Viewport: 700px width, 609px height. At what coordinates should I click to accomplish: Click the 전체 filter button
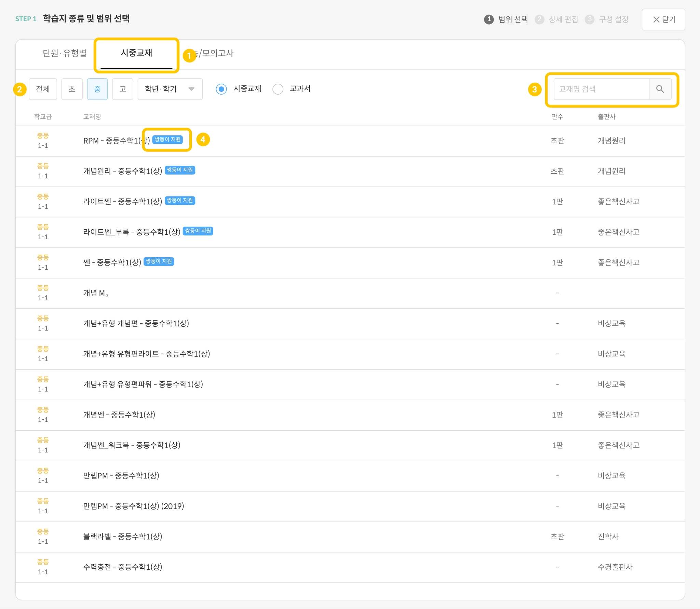[43, 89]
